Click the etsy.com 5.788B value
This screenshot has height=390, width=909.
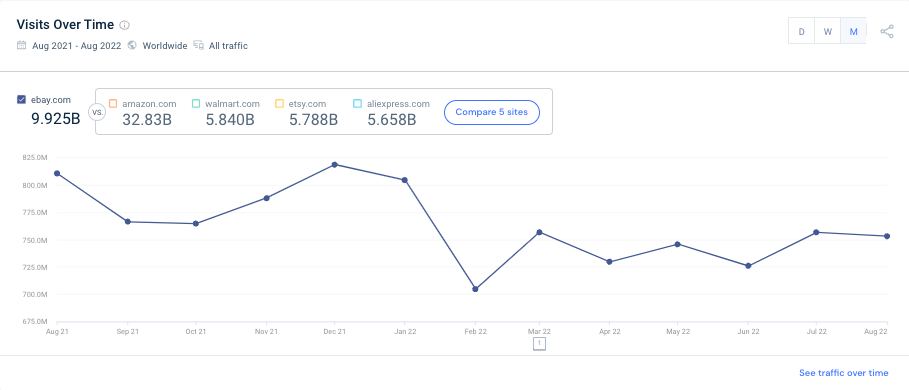pyautogui.click(x=313, y=120)
